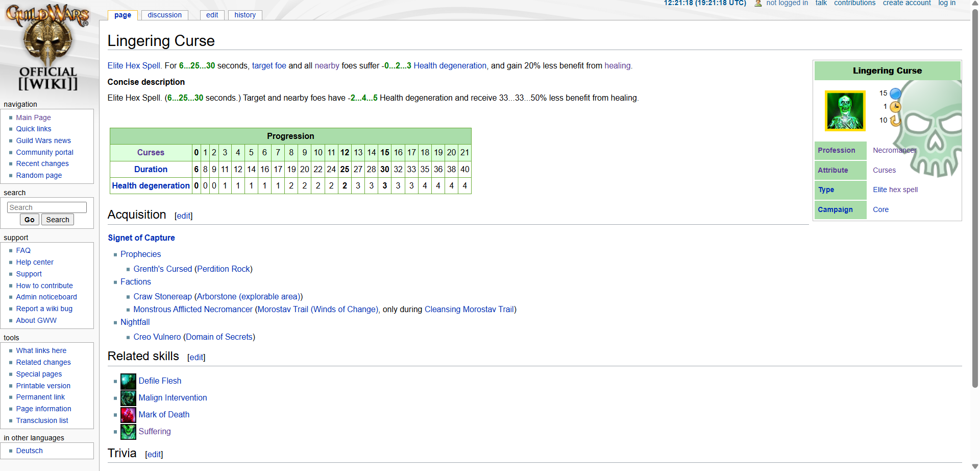Open Domain of Secrets link
The image size is (980, 471).
point(219,337)
